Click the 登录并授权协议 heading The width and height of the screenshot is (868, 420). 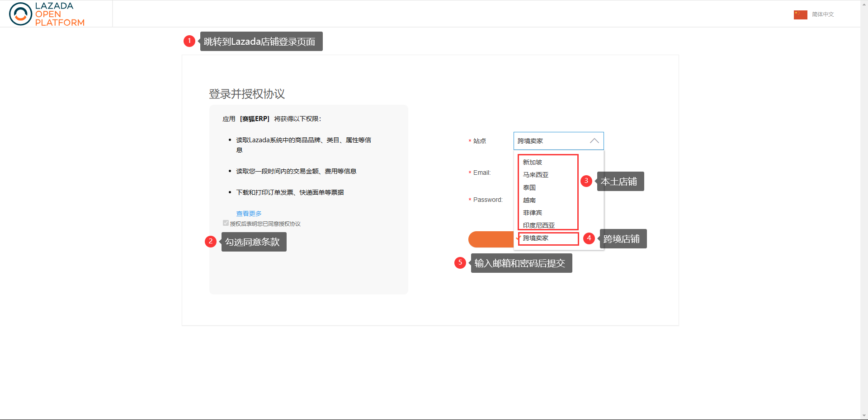[x=247, y=94]
